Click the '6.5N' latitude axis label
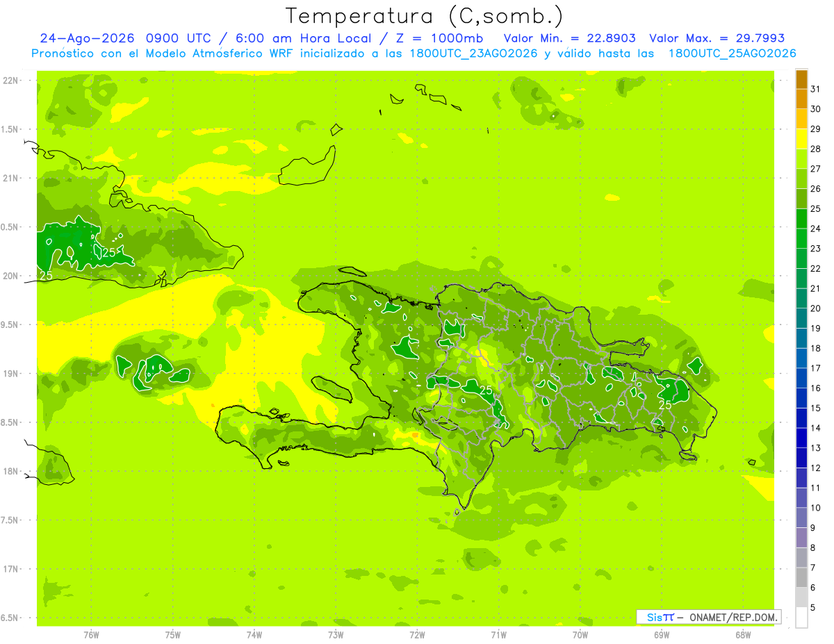The width and height of the screenshot is (834, 644). [x=10, y=618]
